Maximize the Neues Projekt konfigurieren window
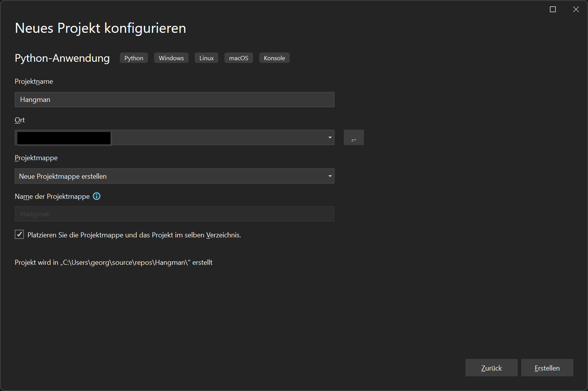 coord(552,9)
